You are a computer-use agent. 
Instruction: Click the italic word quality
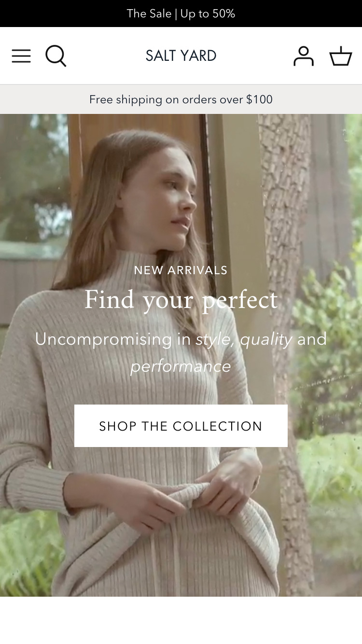266,339
